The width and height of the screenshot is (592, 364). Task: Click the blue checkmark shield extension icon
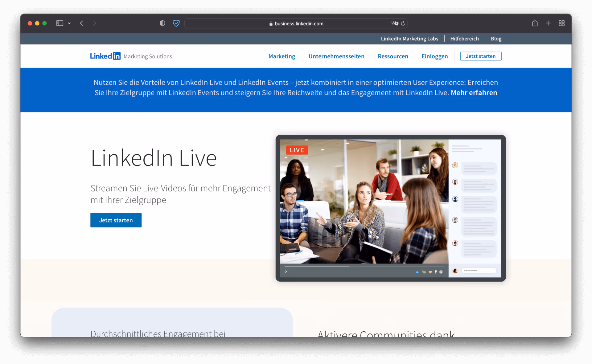176,23
